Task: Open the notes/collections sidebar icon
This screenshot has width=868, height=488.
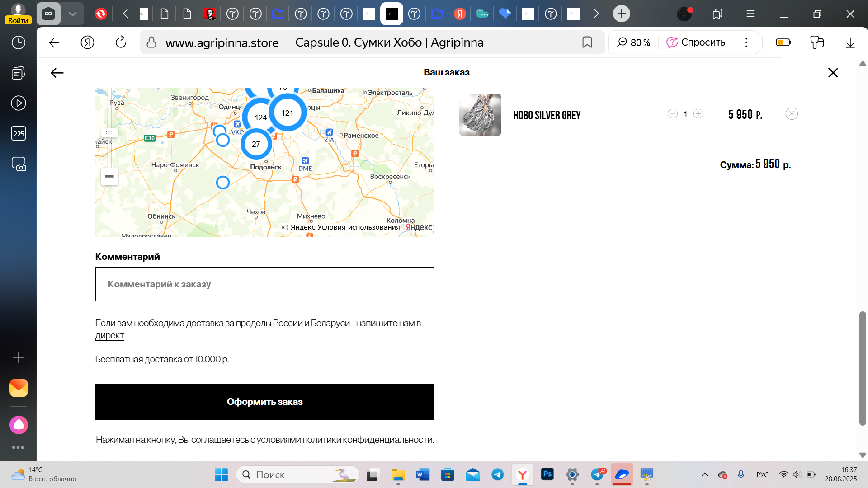Action: pos(19,73)
